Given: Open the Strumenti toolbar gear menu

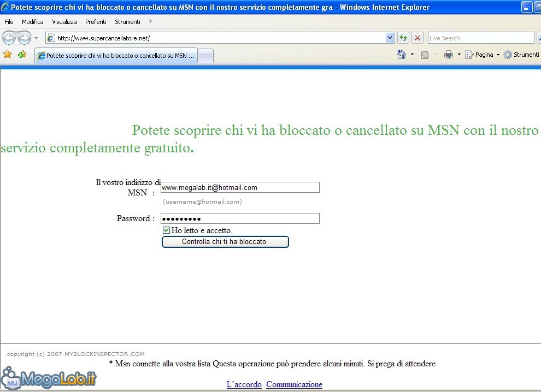Looking at the screenshot, I should click(521, 55).
